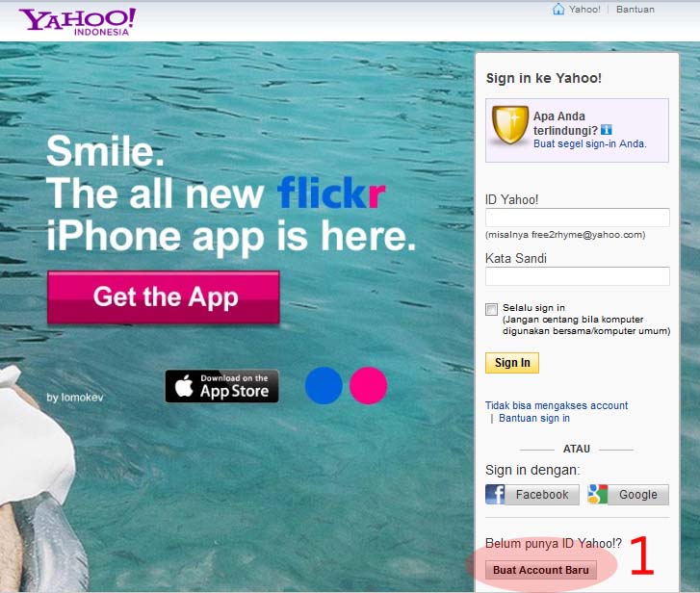
Task: Open Bantuan in the top navigation
Action: pos(635,10)
